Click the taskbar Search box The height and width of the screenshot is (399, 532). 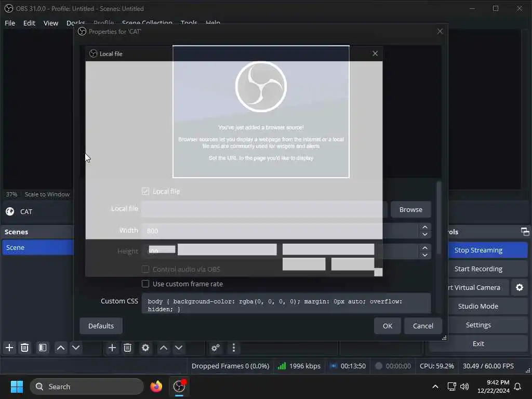point(87,387)
